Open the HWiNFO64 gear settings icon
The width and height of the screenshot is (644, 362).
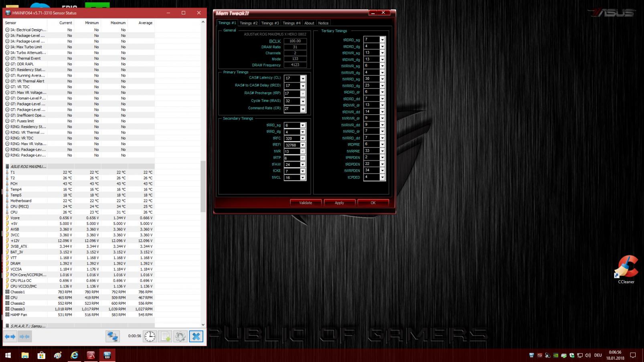pyautogui.click(x=180, y=336)
